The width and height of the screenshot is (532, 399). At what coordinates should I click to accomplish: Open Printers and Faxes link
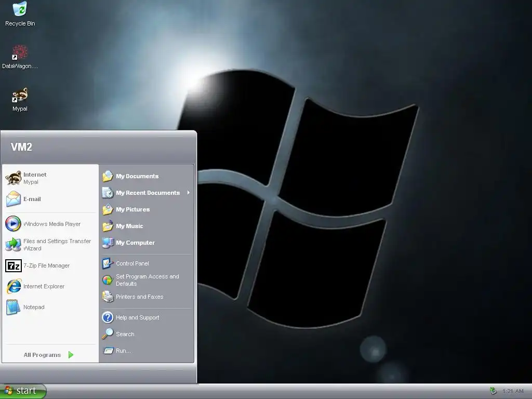click(x=148, y=297)
